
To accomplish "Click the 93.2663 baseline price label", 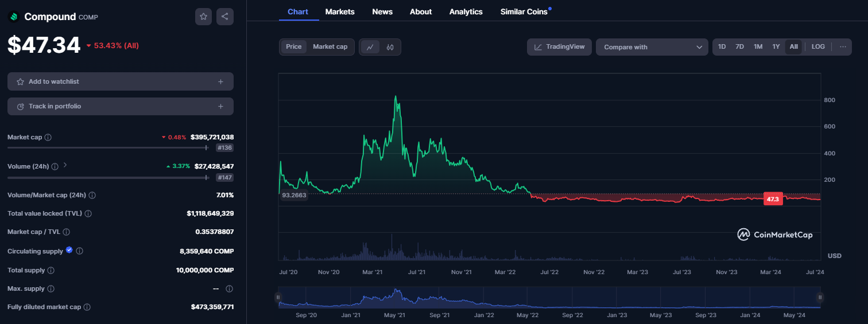I will tap(294, 195).
